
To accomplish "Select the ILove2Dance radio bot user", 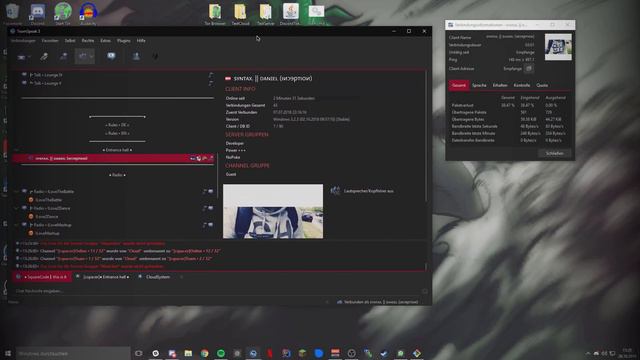I will pyautogui.click(x=47, y=217).
